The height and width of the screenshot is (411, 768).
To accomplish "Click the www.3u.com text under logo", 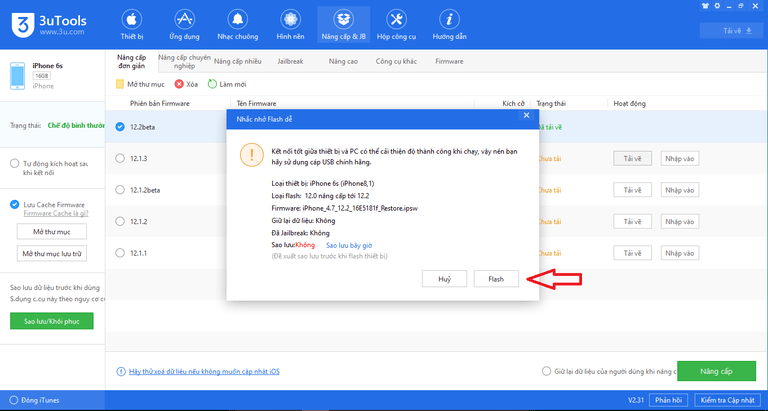I will pos(62,32).
